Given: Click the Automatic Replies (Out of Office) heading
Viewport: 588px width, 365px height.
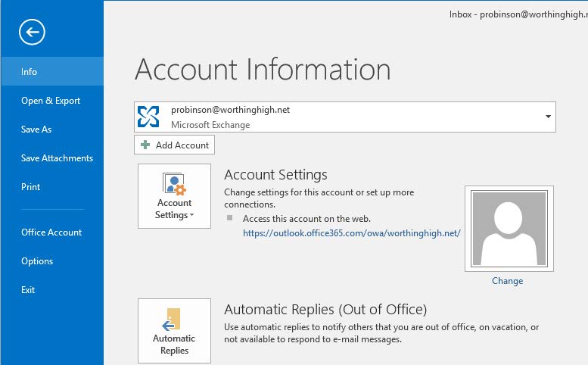Looking at the screenshot, I should pyautogui.click(x=325, y=310).
